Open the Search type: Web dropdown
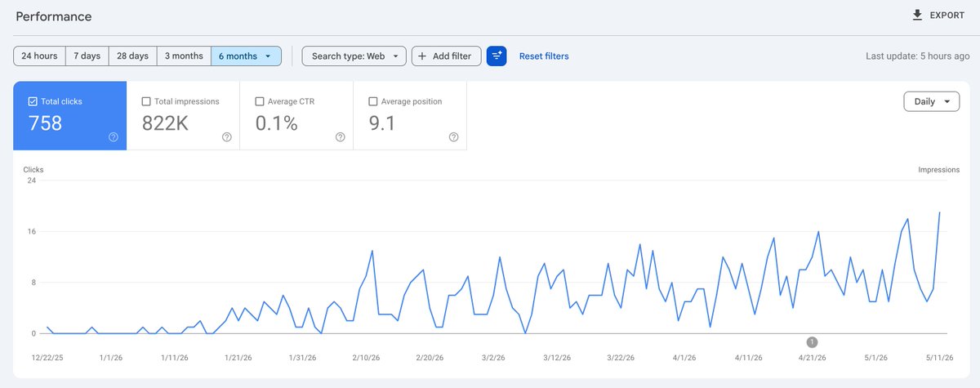The width and height of the screenshot is (980, 388). pos(354,56)
